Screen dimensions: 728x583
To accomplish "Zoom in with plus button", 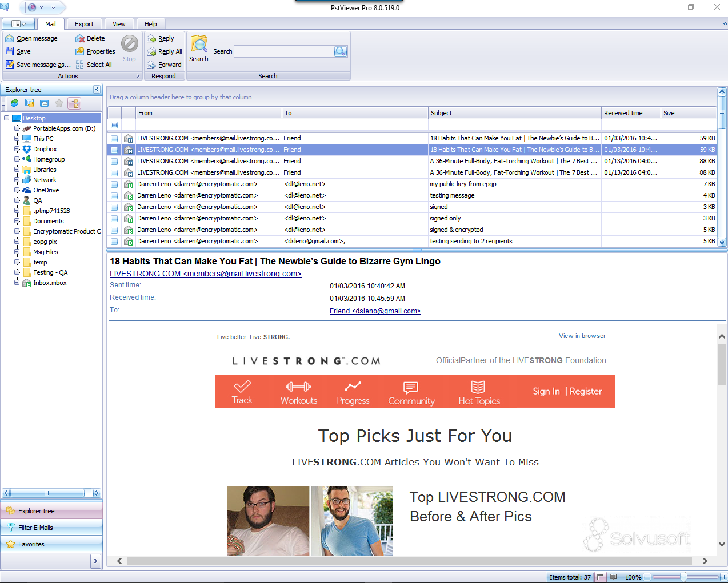I will (x=723, y=577).
